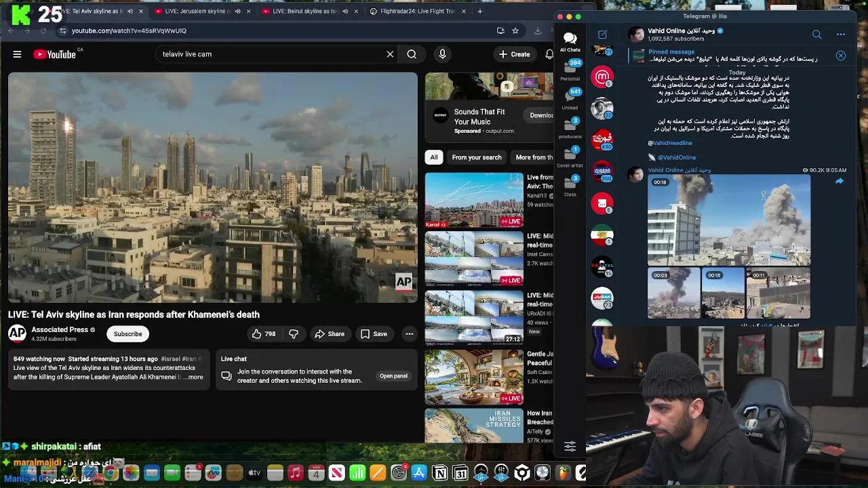Open the Kanal 13 live video thumbnail
868x488 pixels.
point(474,200)
